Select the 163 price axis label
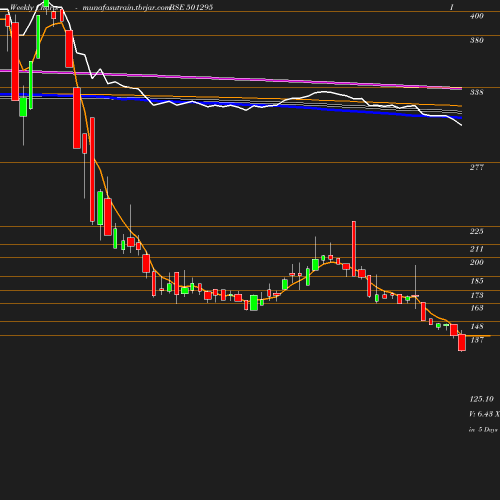Image resolution: width=500 pixels, height=500 pixels. [476, 308]
